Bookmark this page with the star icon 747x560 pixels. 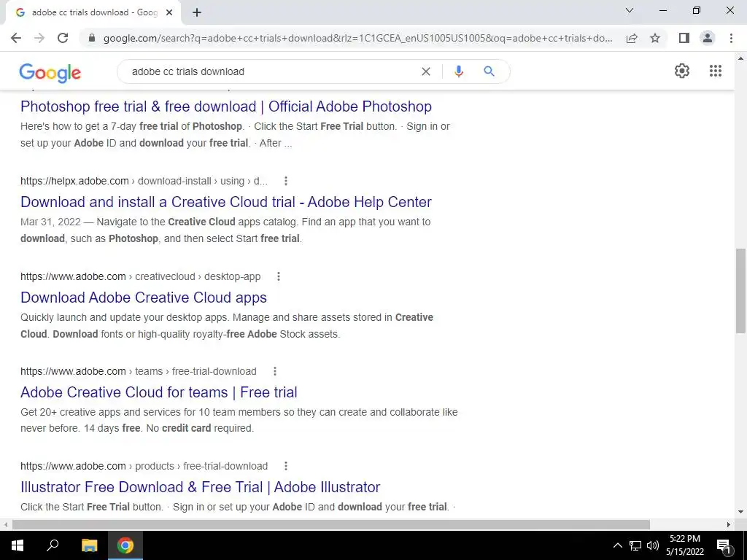click(655, 38)
